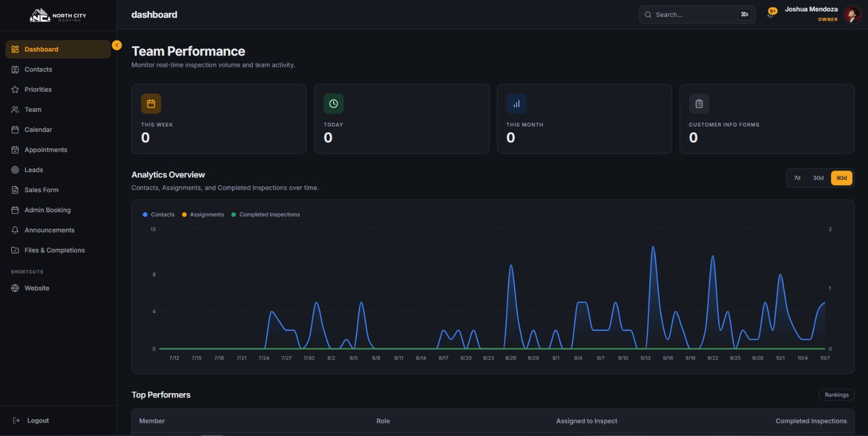Go to the Dashboard menu item

[58, 49]
